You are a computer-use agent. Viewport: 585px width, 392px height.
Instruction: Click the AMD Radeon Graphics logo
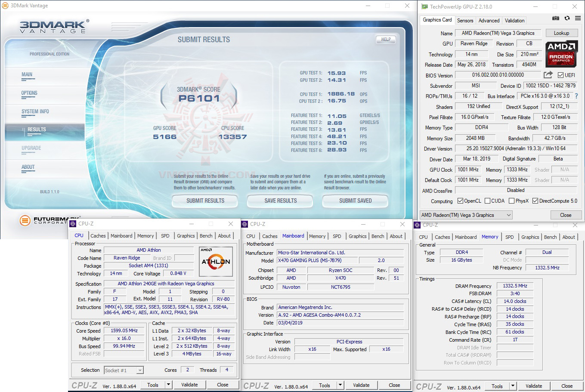[x=561, y=54]
